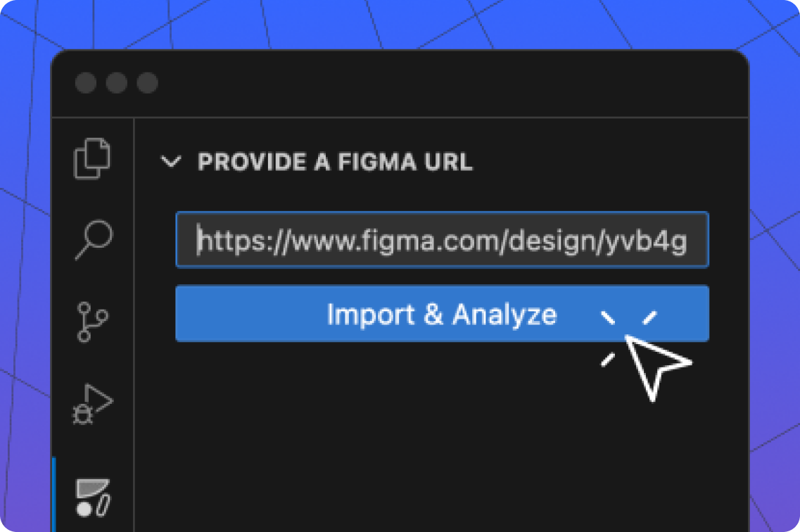This screenshot has height=532, width=800.
Task: Click the blue desktop background above the window
Action: [400, 25]
